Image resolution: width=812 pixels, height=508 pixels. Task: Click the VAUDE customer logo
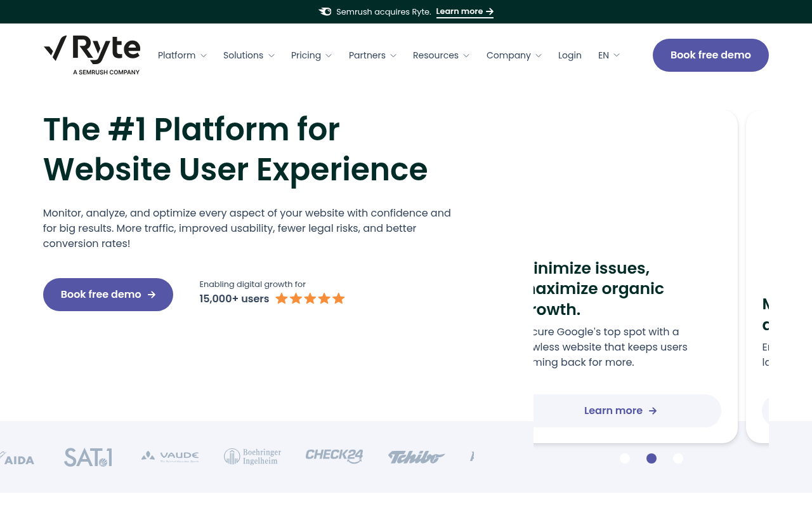(170, 456)
